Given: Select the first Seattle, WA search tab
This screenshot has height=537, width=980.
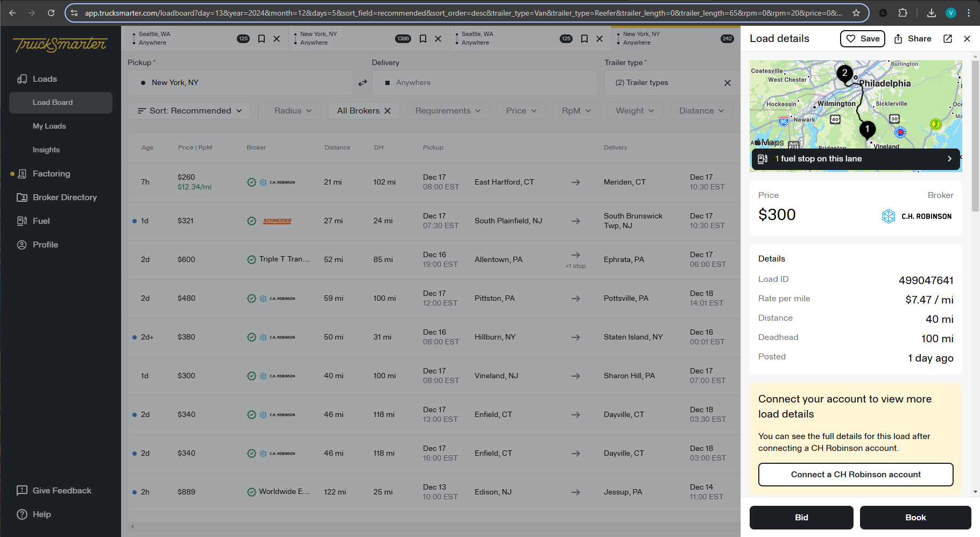Looking at the screenshot, I should point(183,39).
